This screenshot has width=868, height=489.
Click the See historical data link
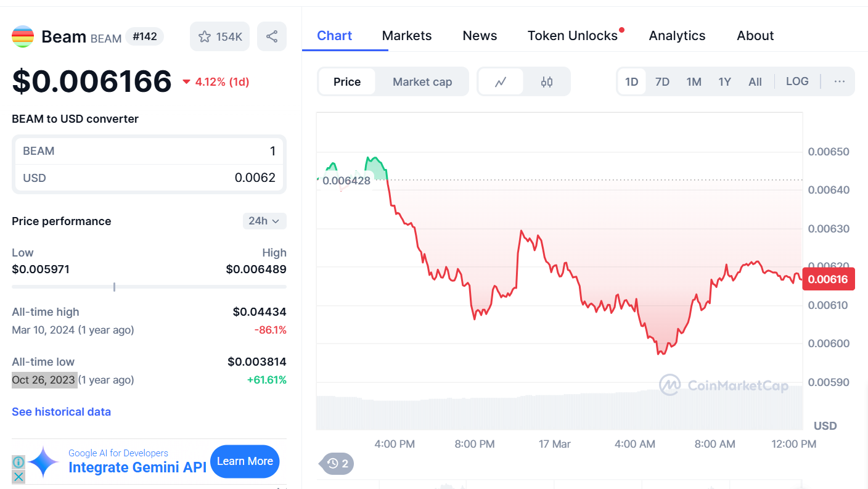(x=61, y=411)
